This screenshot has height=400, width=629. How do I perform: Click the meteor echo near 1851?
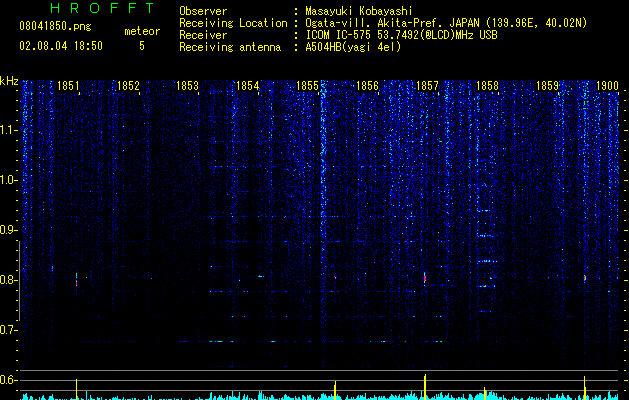[76, 280]
